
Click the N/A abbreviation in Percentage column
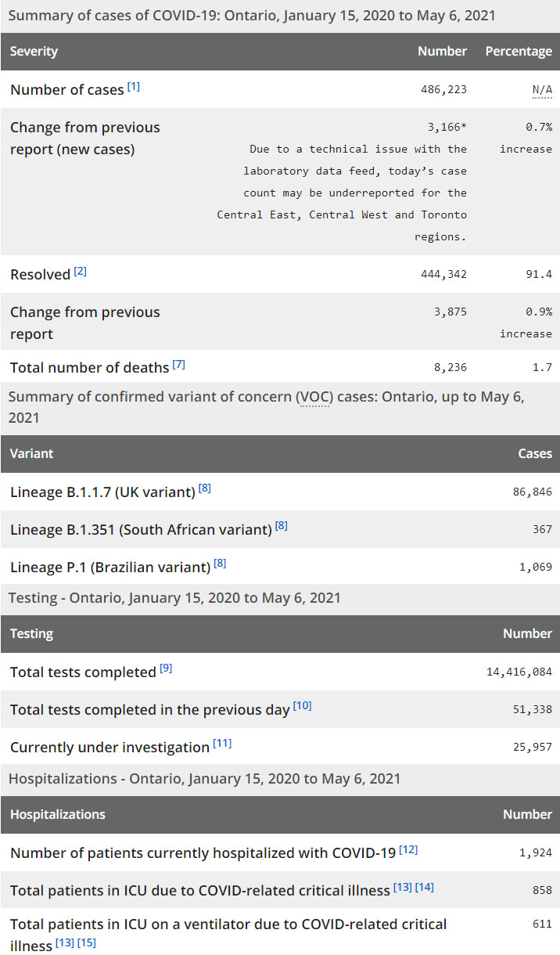542,90
